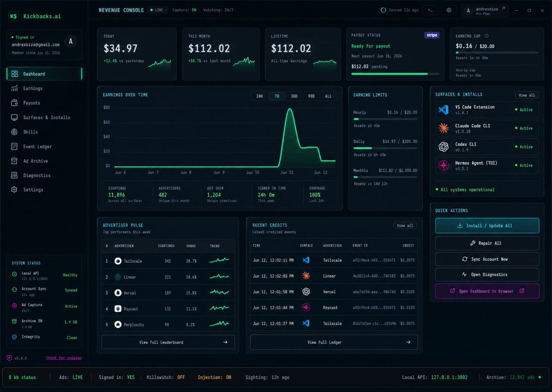Image resolution: width=552 pixels, height=392 pixels.
Task: Click Local API 127.0.0.1:3002 in status bar
Action: click(435, 377)
